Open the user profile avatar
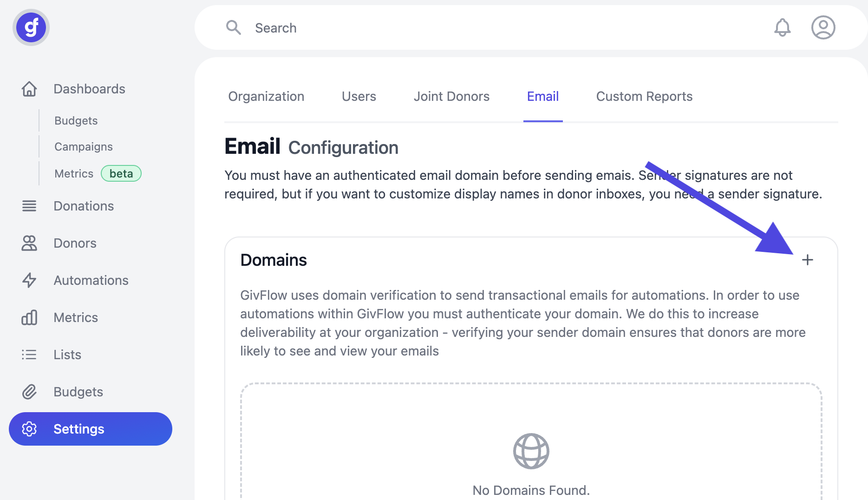The width and height of the screenshot is (868, 500). [823, 27]
